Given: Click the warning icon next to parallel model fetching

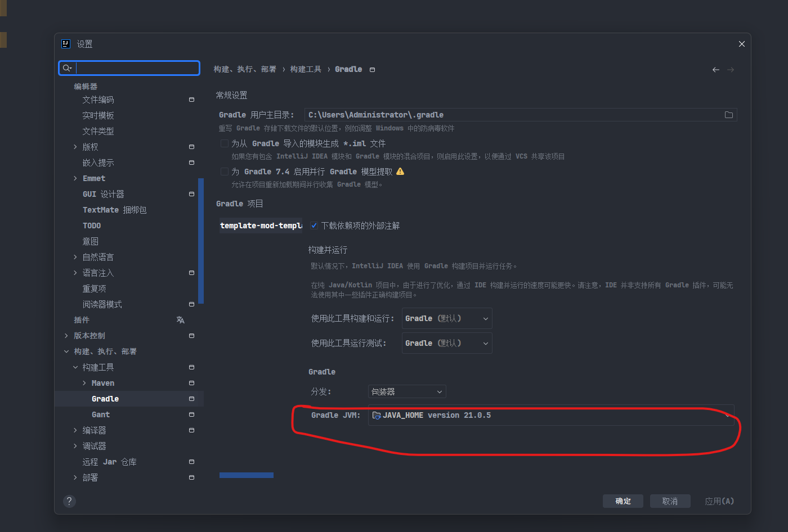Looking at the screenshot, I should [400, 172].
